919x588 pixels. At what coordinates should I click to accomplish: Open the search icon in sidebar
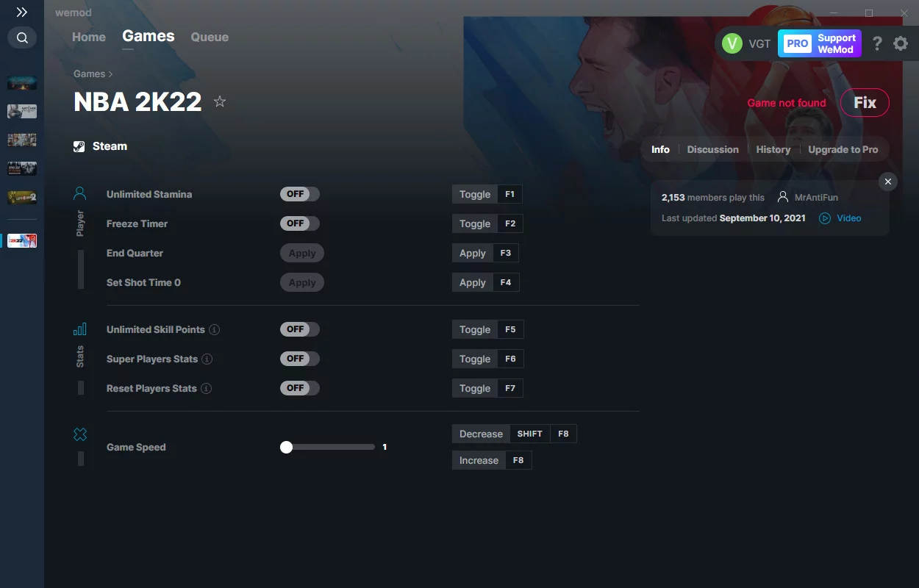(x=22, y=37)
